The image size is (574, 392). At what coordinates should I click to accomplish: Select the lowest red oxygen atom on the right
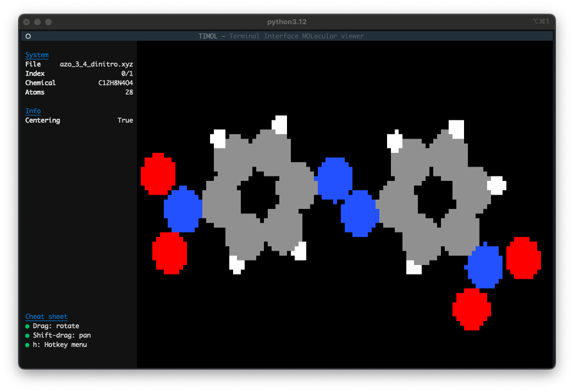[471, 309]
